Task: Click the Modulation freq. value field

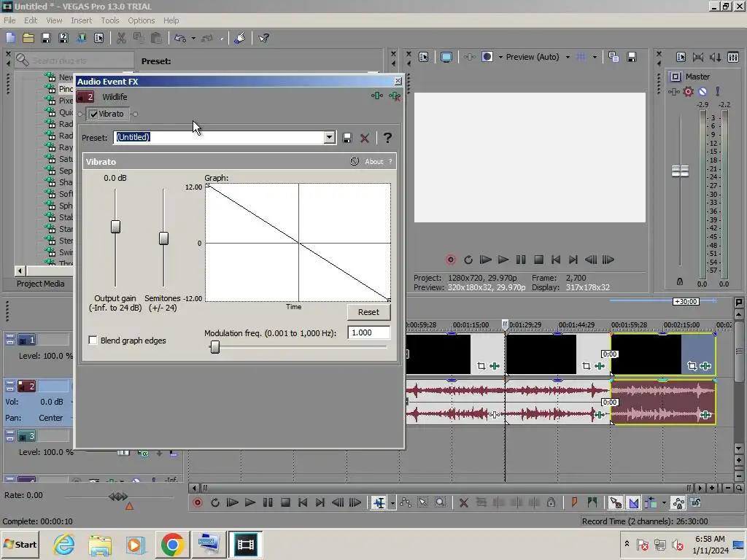Action: tap(368, 332)
